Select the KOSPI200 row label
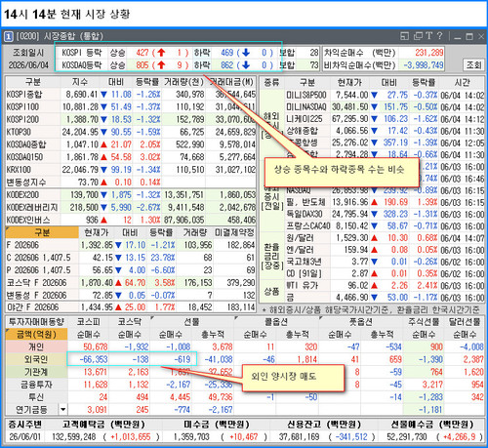Image resolution: width=488 pixels, height=448 pixels. tap(22, 119)
